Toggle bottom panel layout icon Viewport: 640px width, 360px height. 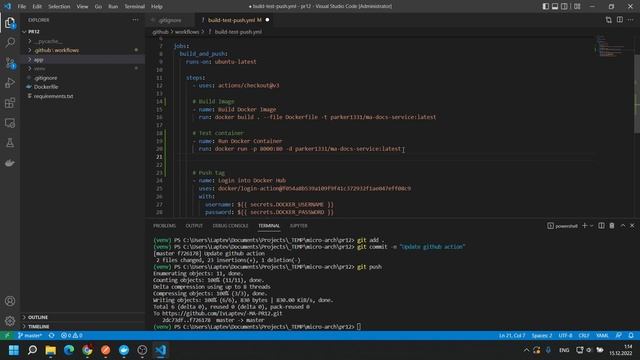(x=555, y=7)
